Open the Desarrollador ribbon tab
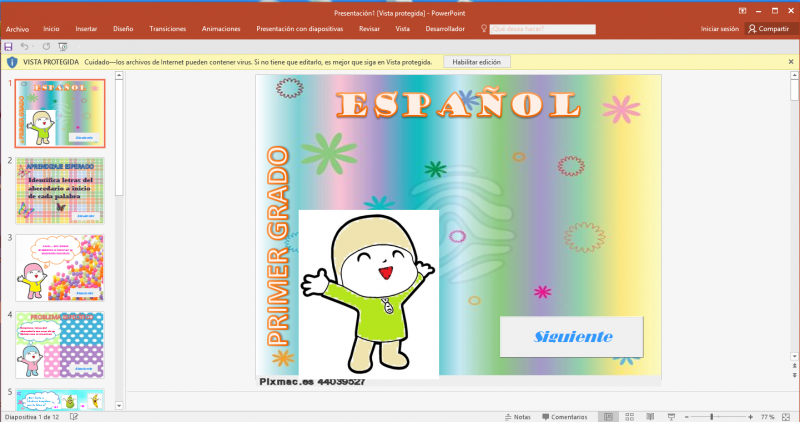Image resolution: width=800 pixels, height=422 pixels. tap(445, 29)
